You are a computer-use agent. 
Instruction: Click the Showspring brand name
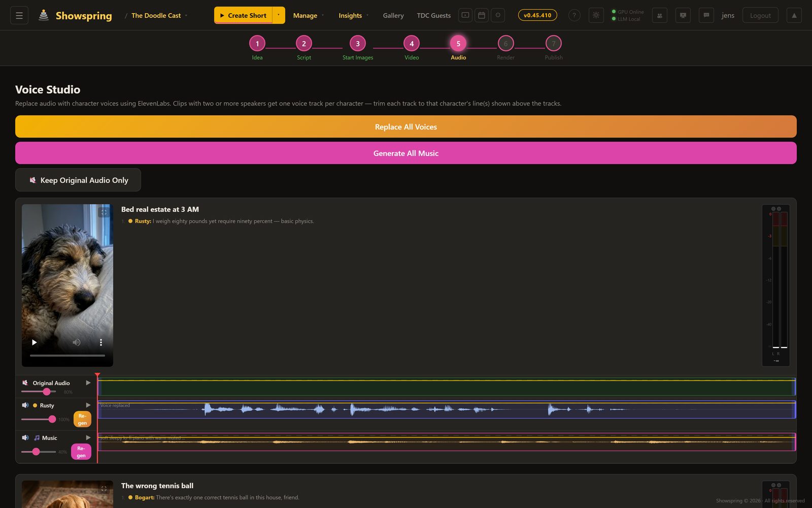(84, 15)
